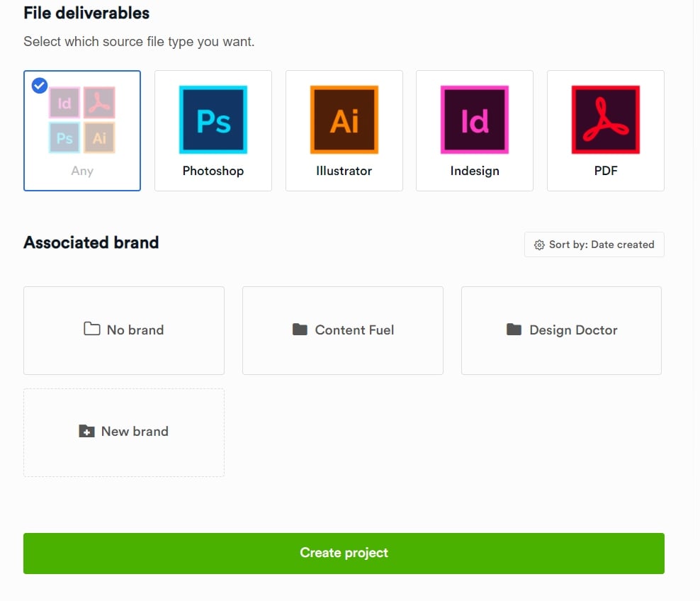Click the Any file types icon grid

click(x=82, y=120)
